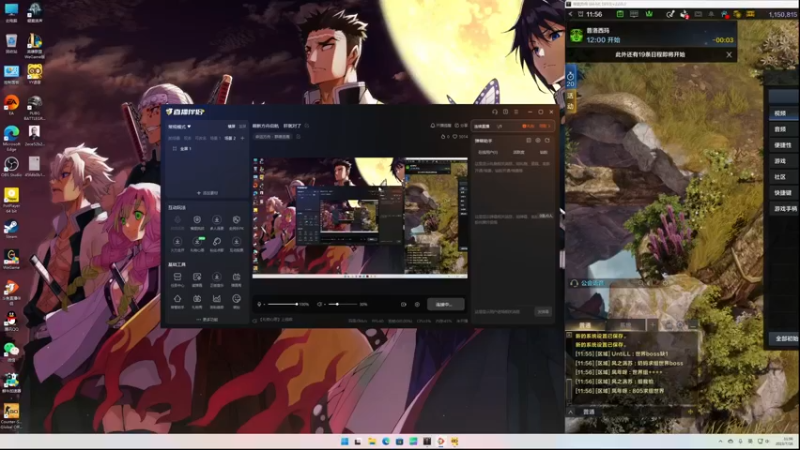Open the green calendar icon in game top bar

coord(620,14)
